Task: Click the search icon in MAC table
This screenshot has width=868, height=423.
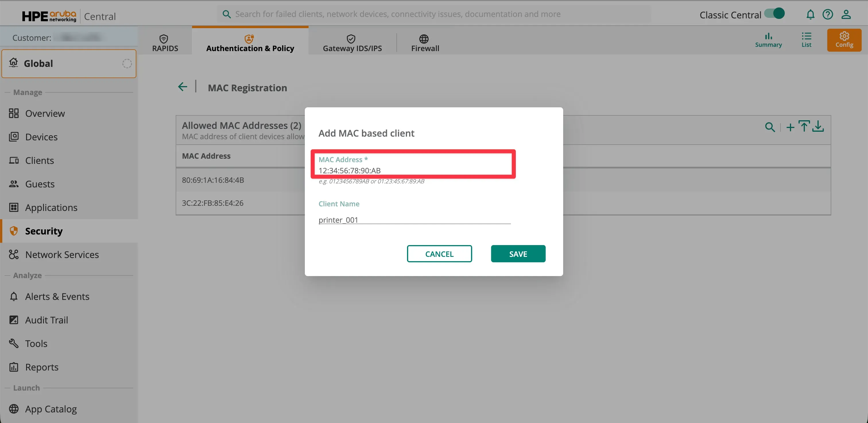Action: 770,127
